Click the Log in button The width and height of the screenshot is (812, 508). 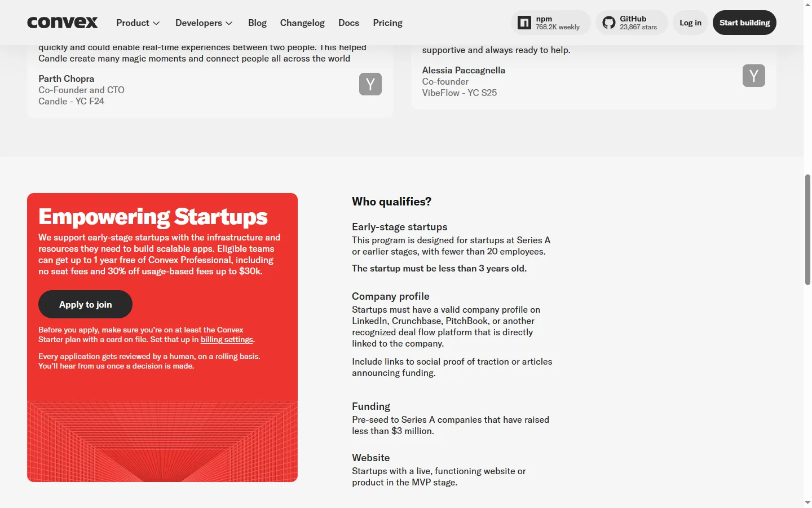[690, 23]
